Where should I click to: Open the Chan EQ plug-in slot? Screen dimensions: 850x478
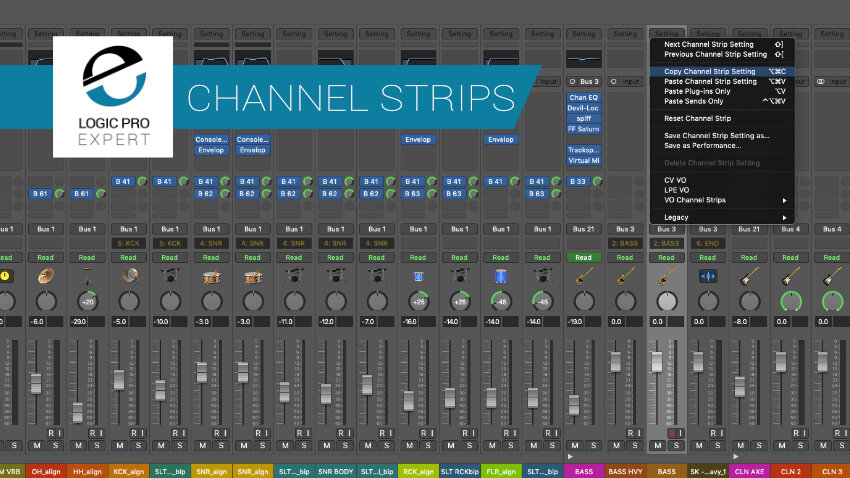[583, 98]
